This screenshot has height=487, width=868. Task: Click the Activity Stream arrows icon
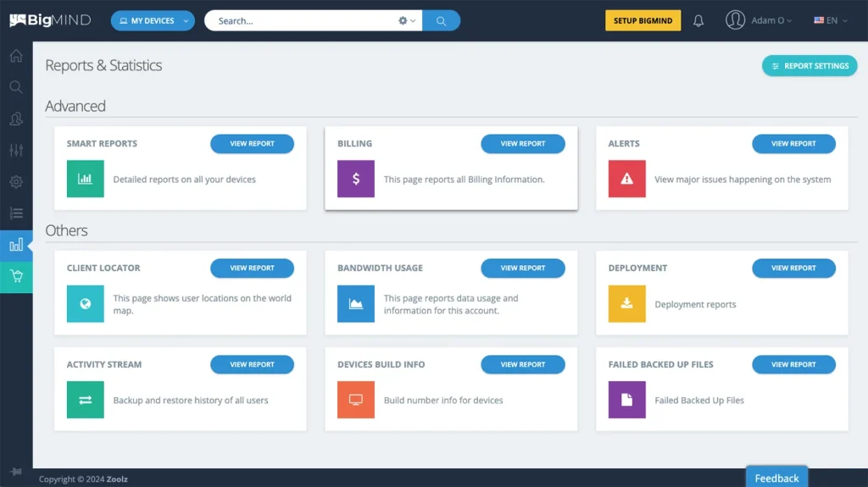(86, 400)
